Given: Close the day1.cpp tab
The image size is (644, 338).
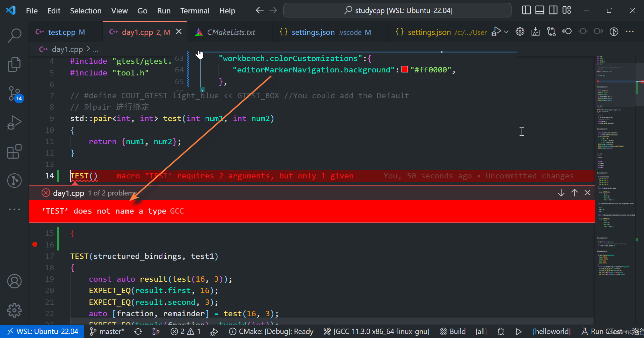Looking at the screenshot, I should coord(179,32).
